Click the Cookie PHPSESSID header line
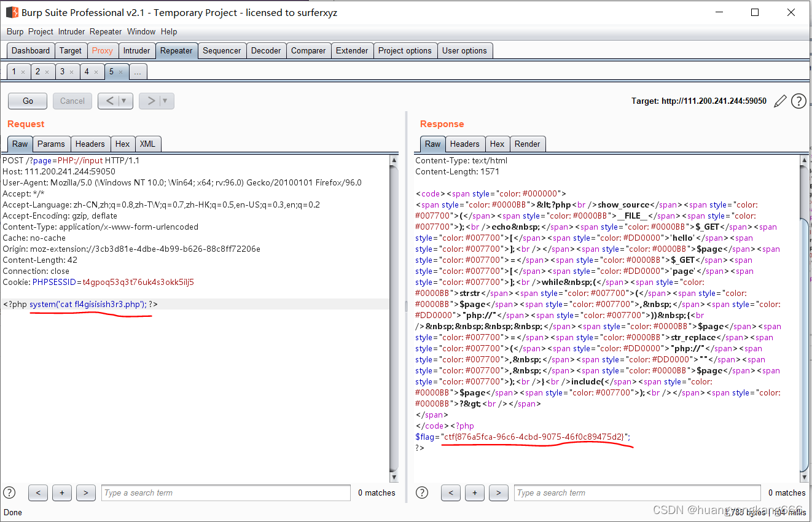The width and height of the screenshot is (812, 522). point(98,282)
